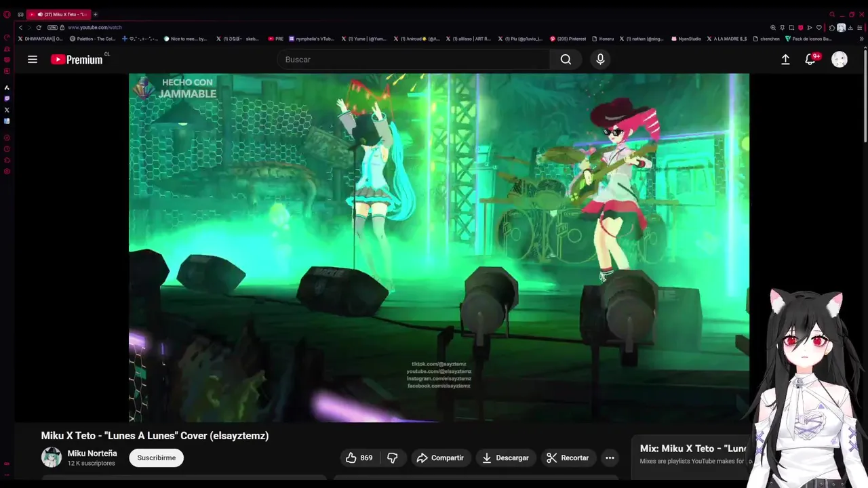Open Pack de iconos Bu... bookmark
This screenshot has height=488, width=868.
pos(808,39)
